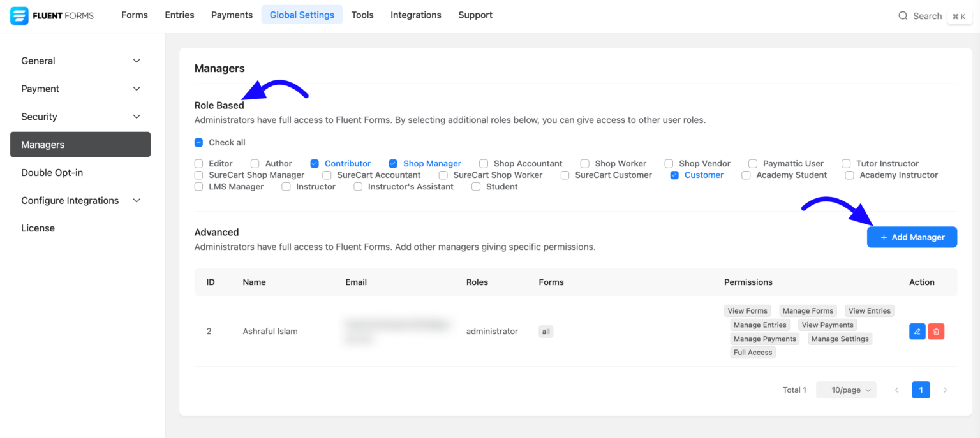Click the edit pencil icon for Ashraful Islam
Screen dimensions: 980x438
pos(917,331)
